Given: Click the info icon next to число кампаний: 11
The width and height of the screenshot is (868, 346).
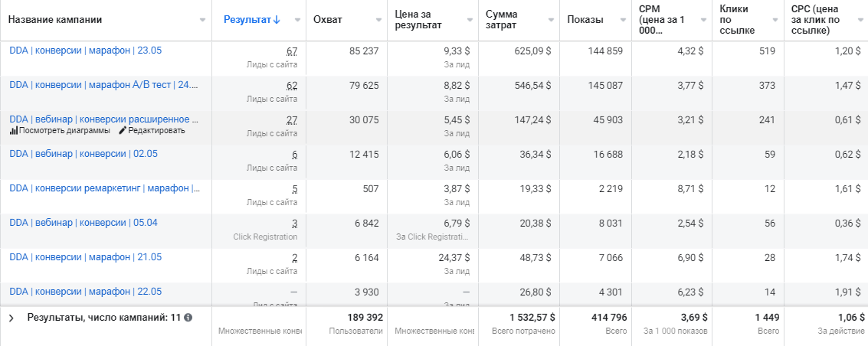Looking at the screenshot, I should [188, 317].
